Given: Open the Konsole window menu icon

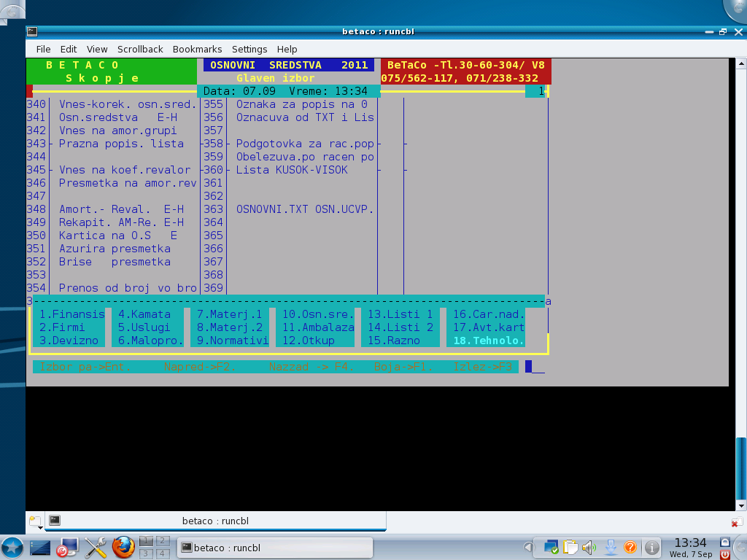Looking at the screenshot, I should [x=31, y=31].
